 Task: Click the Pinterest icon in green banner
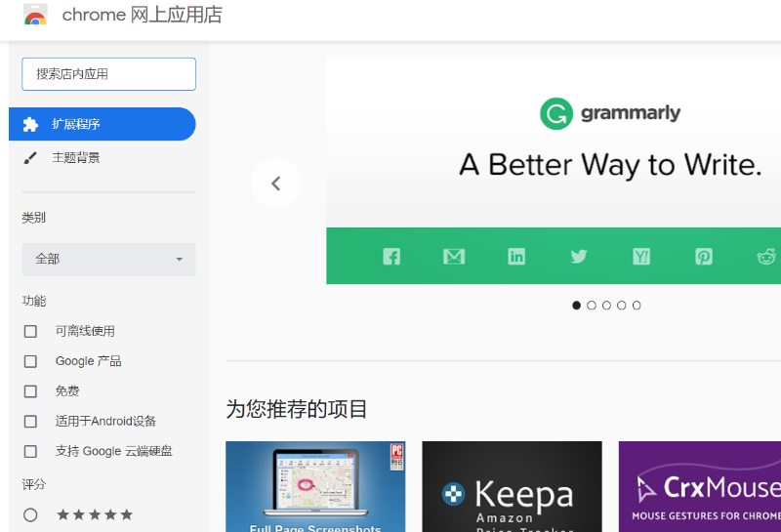tap(704, 257)
